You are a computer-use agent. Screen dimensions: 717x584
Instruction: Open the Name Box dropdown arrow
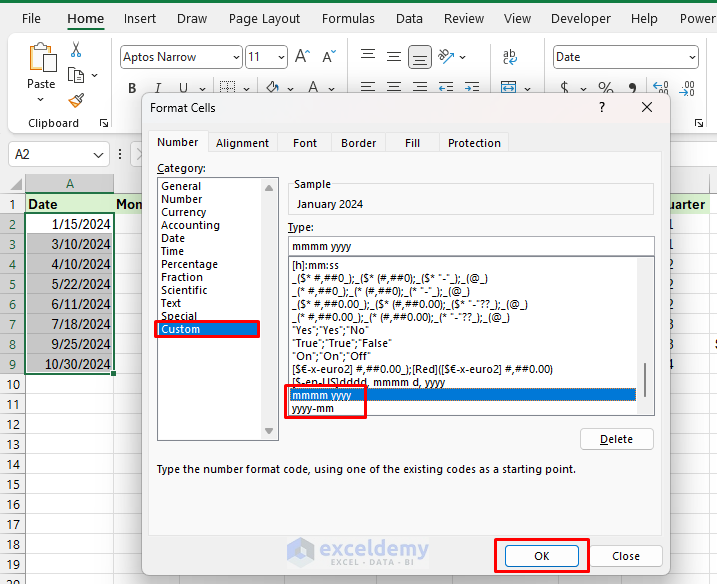(x=98, y=155)
